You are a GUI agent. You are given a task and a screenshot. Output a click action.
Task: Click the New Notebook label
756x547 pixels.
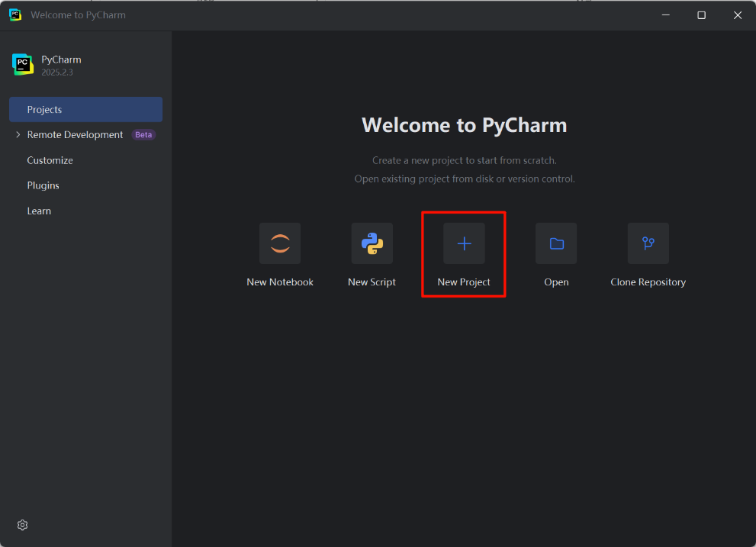point(280,282)
